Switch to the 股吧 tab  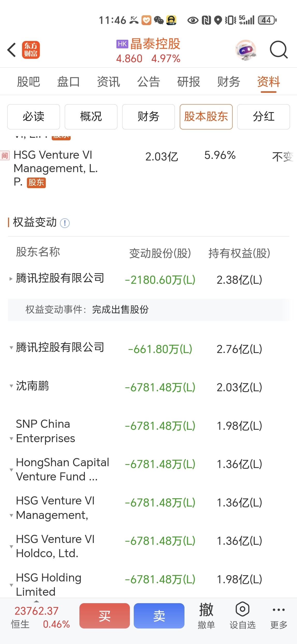click(x=28, y=82)
